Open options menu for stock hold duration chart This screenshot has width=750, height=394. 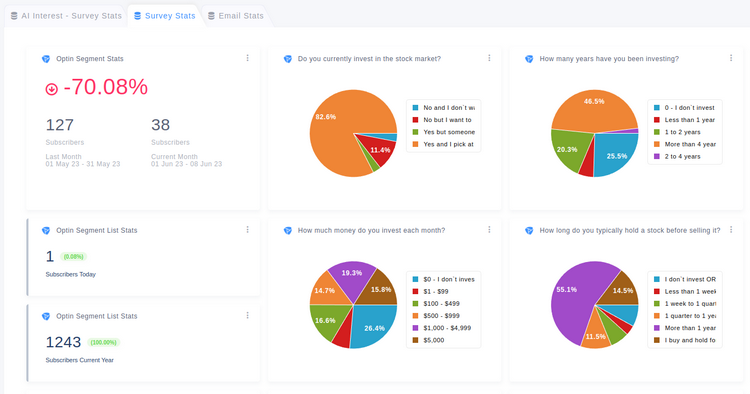pyautogui.click(x=731, y=230)
